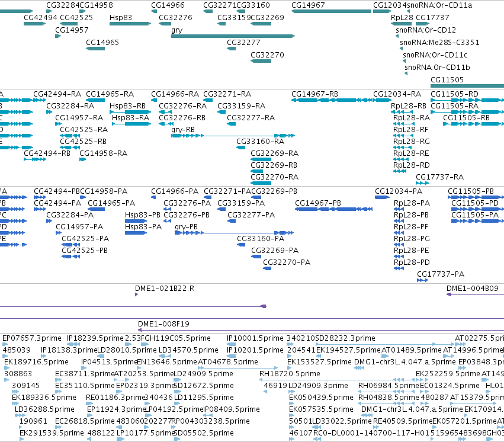Click the Hsp83-PA protein glyph
Screen dimensions: 504x442
[136, 233]
